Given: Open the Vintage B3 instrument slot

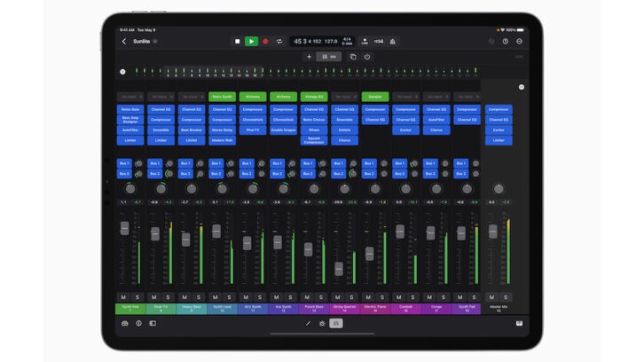Looking at the screenshot, I should pyautogui.click(x=314, y=97).
